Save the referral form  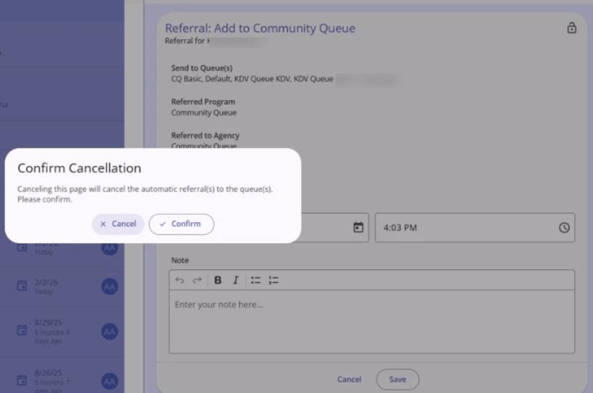pos(397,379)
